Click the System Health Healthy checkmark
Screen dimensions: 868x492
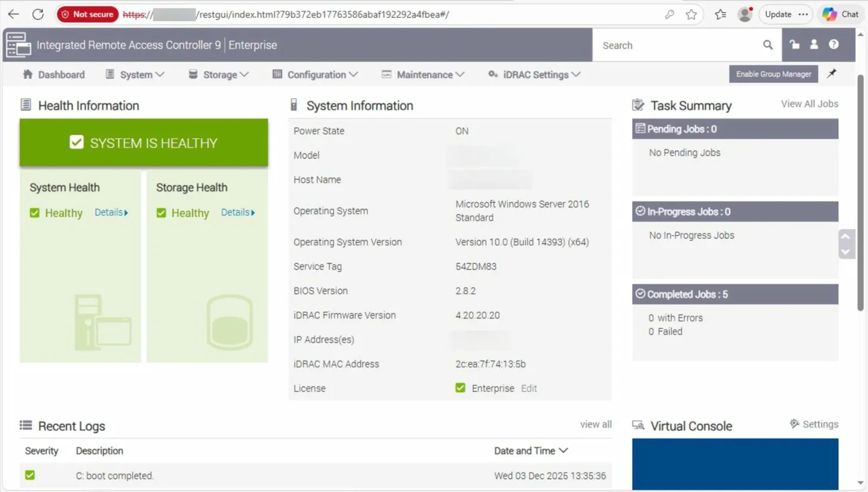coord(35,213)
